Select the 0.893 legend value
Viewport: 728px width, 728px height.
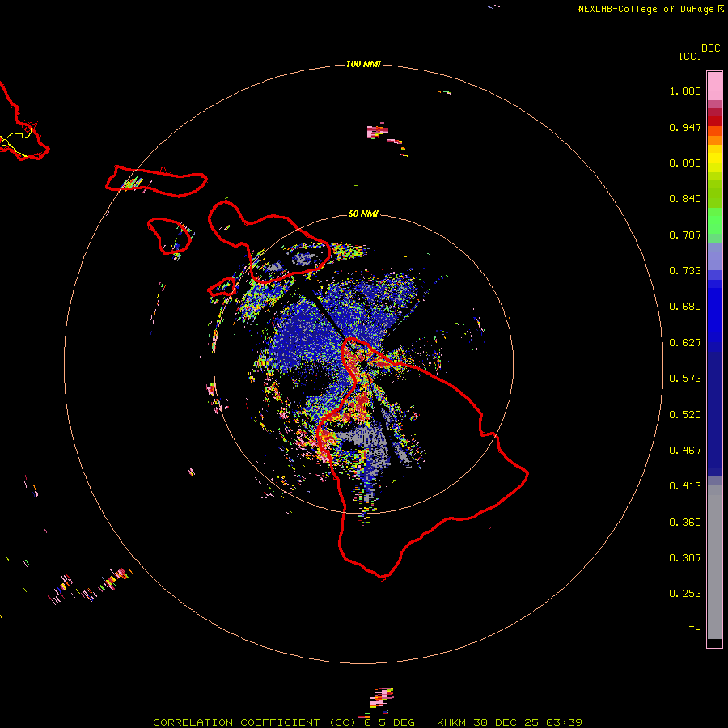(x=685, y=163)
